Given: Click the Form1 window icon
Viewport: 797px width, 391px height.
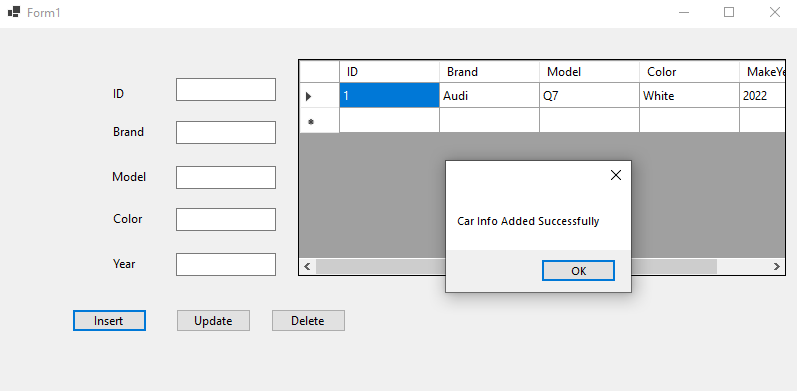Looking at the screenshot, I should pos(14,12).
